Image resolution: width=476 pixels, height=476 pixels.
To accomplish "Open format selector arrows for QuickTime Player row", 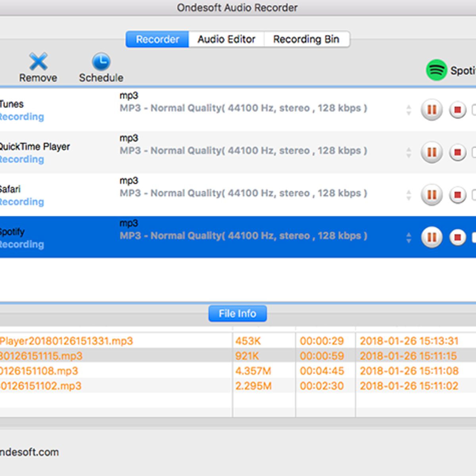I will click(409, 153).
